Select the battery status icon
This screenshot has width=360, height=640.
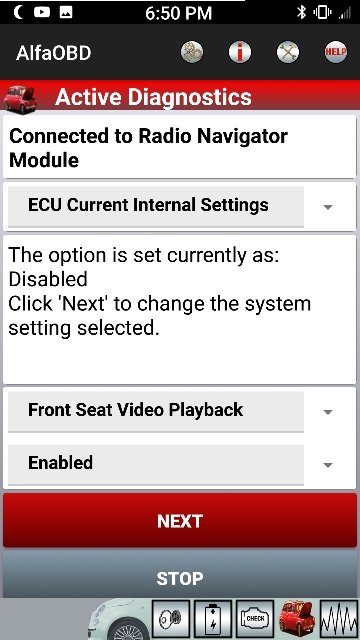(x=213, y=619)
